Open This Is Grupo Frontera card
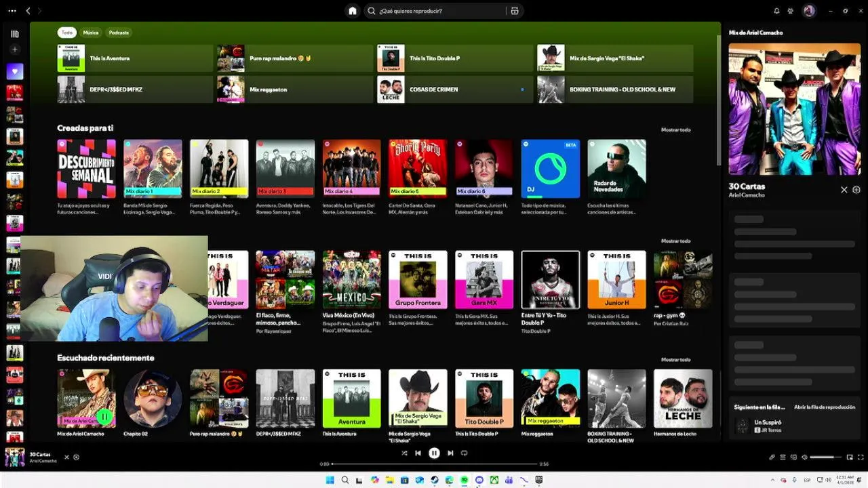This screenshot has height=488, width=868. (x=418, y=289)
